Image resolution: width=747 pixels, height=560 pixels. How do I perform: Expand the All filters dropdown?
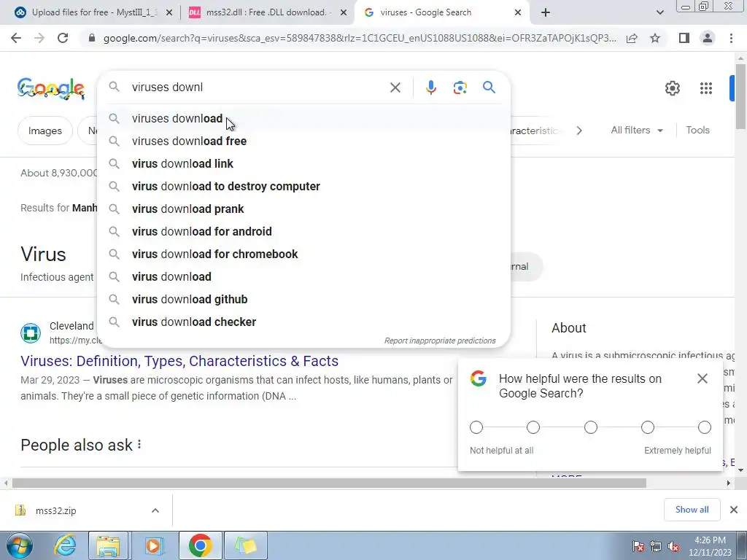tap(636, 130)
